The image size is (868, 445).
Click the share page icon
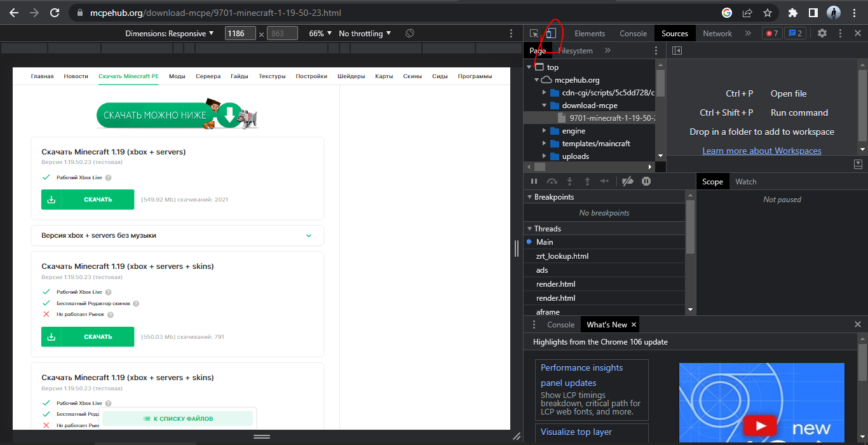[x=747, y=13]
